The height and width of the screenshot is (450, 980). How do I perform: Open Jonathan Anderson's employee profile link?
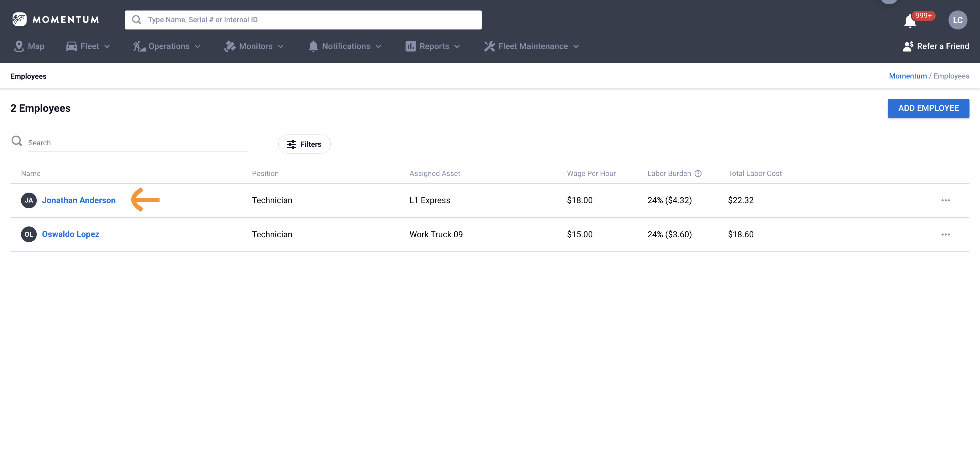tap(79, 201)
